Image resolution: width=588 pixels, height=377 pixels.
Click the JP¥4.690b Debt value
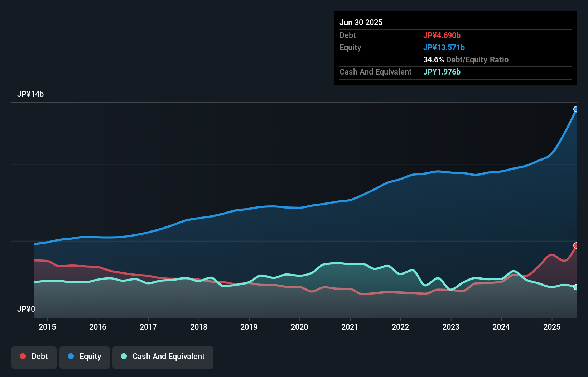point(442,35)
